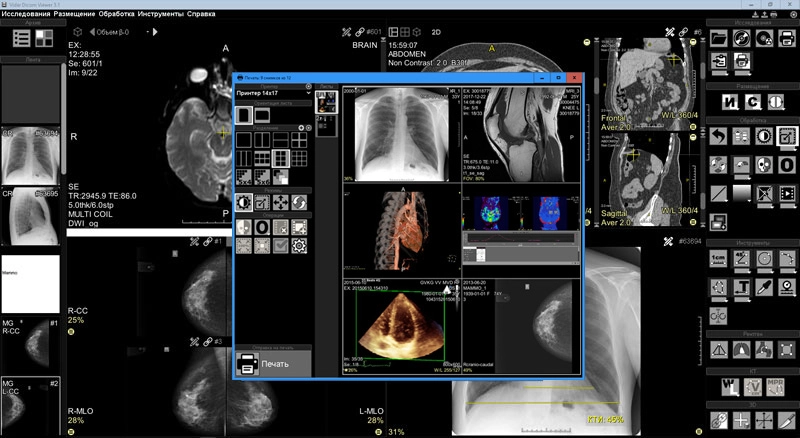Click the gradient swatch in Обработка panel
Viewport: 800px width, 438px height.
click(x=741, y=192)
